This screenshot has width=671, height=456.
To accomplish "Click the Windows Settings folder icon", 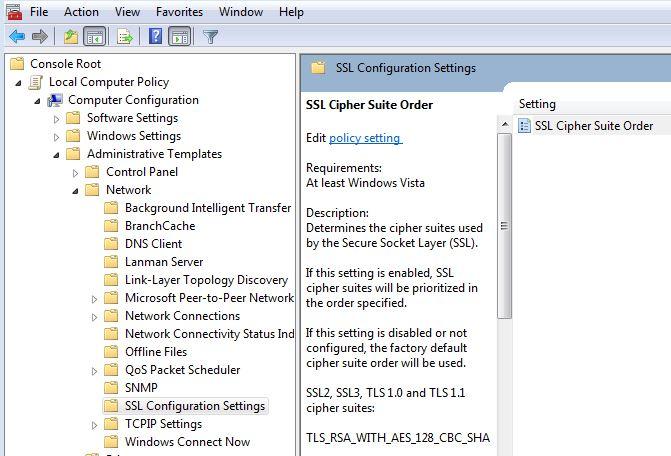I will [73, 136].
